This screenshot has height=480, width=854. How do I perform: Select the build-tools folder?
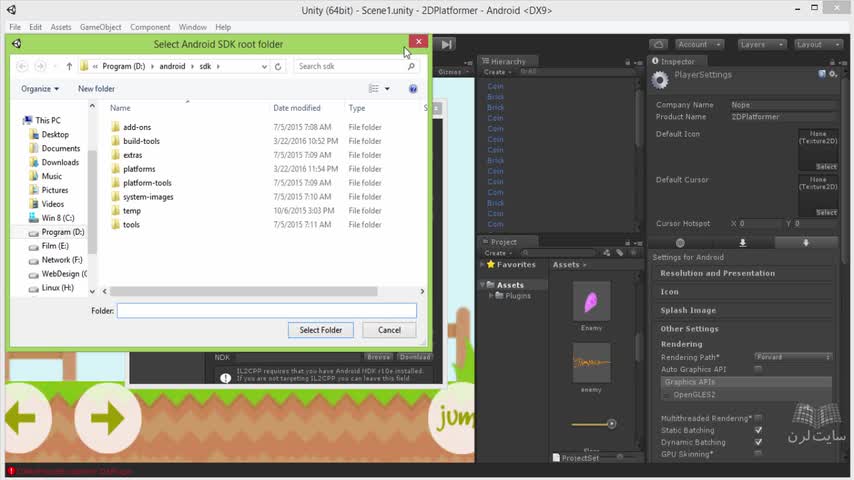click(141, 141)
